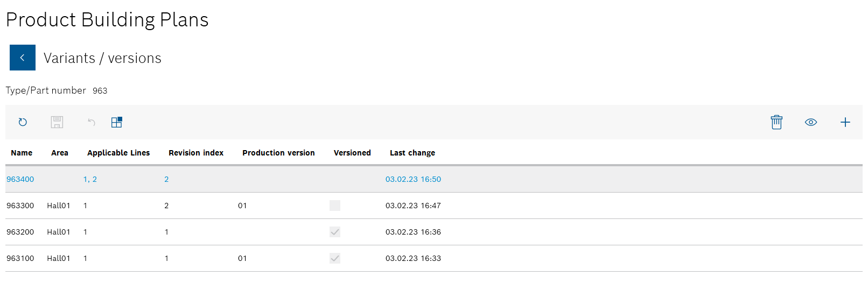Viewport: 868px width, 283px height.
Task: Delete the selected variant with the trash icon
Action: point(776,122)
